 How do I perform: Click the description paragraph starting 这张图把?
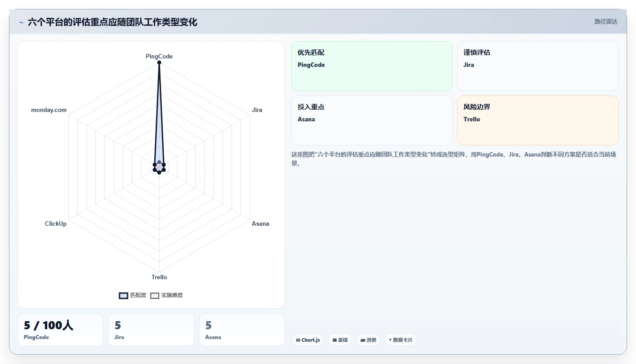tap(454, 159)
